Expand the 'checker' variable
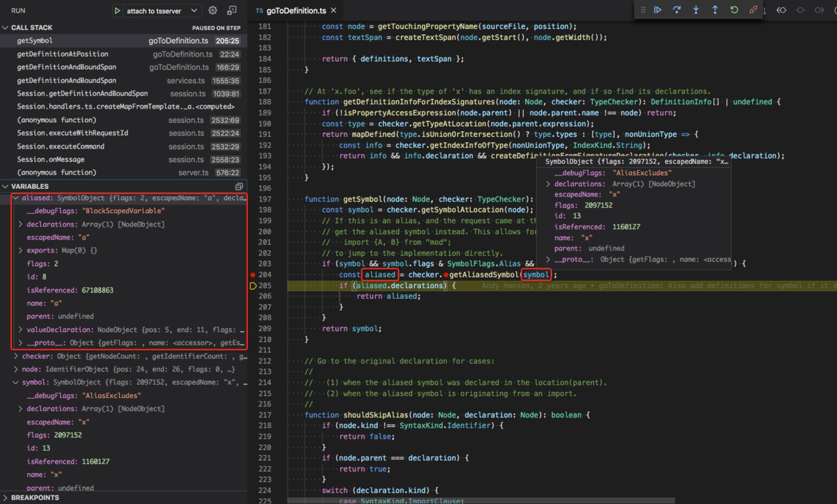This screenshot has width=837, height=504. click(x=16, y=356)
